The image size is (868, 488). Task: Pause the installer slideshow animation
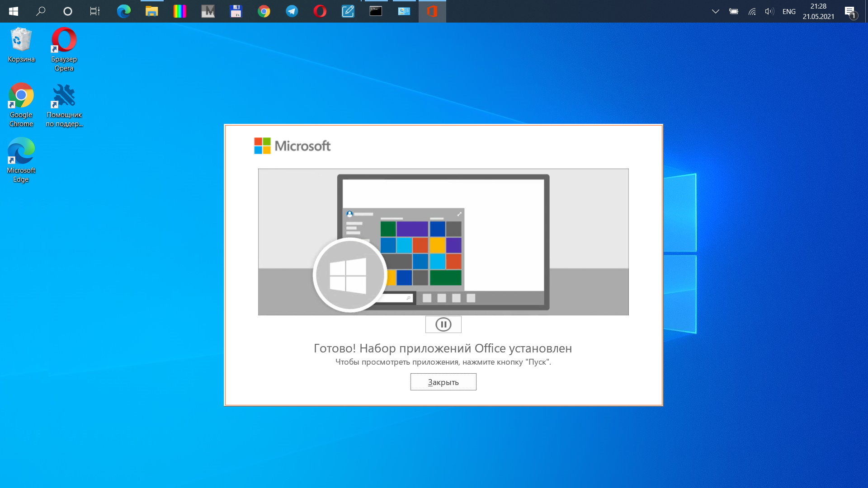[x=443, y=324]
